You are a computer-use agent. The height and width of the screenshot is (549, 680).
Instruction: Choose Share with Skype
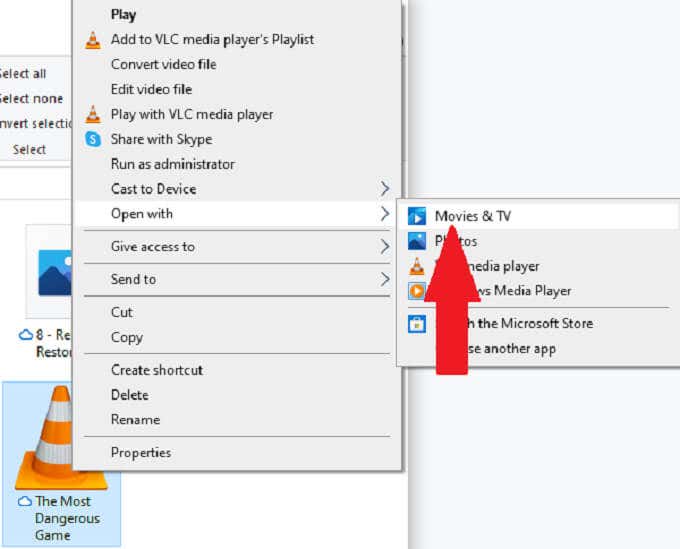238,139
